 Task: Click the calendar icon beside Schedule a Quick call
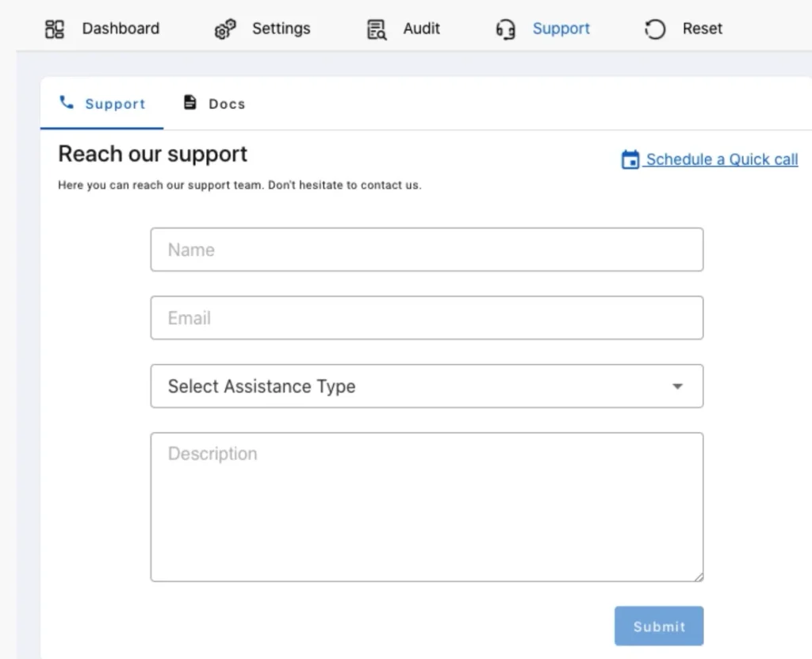(629, 159)
